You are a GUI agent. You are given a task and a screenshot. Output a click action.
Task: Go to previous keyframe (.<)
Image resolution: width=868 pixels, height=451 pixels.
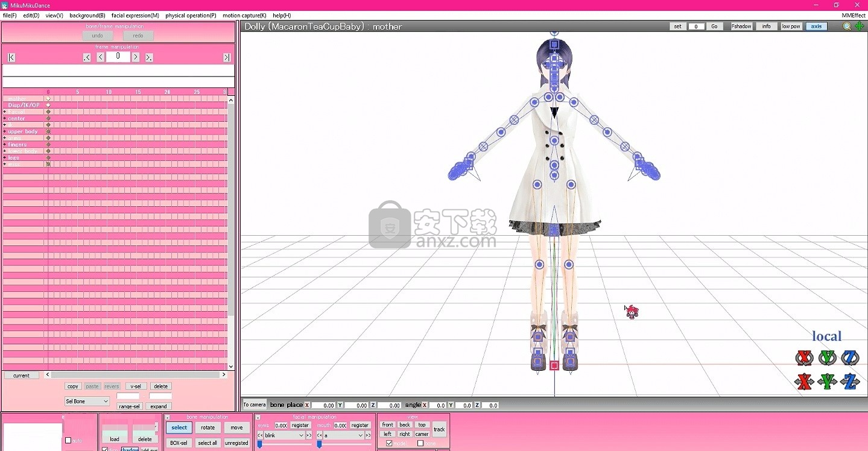coord(87,57)
